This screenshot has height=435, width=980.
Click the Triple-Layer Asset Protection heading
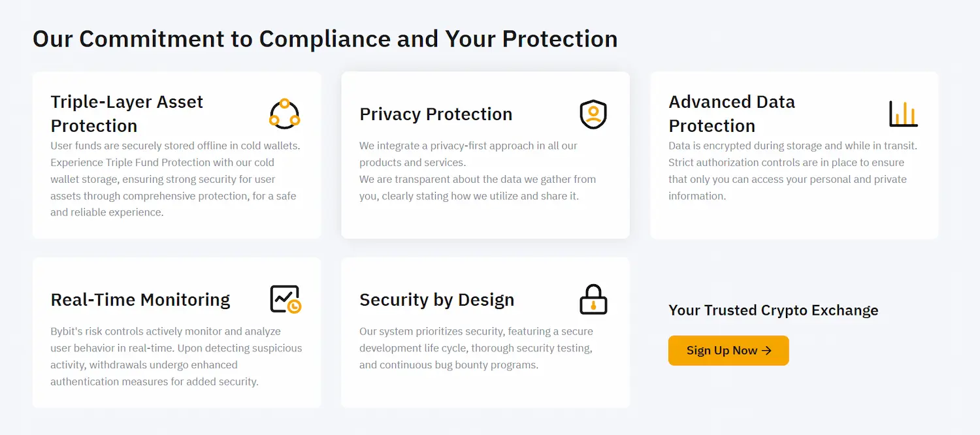[127, 114]
